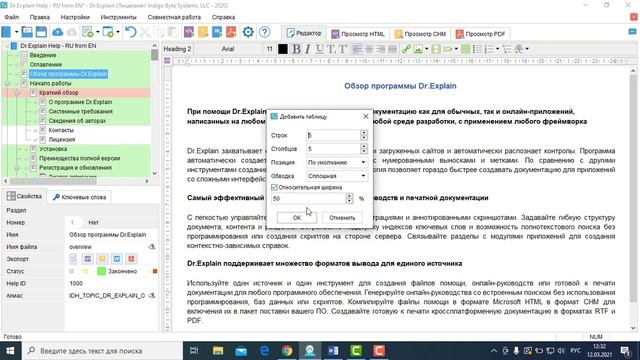Select the Системные требования topic
Viewport: 640px width, 360px height.
click(x=80, y=111)
